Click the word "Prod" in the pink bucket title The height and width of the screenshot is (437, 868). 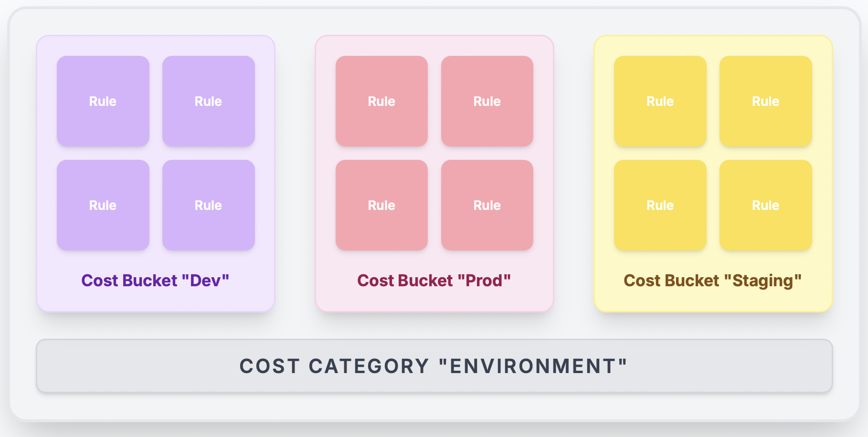[484, 281]
